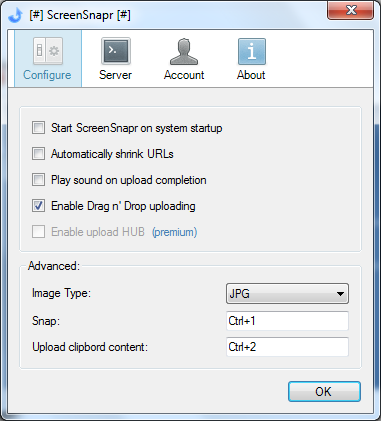Click the OK button
381x421 pixels.
tap(324, 392)
